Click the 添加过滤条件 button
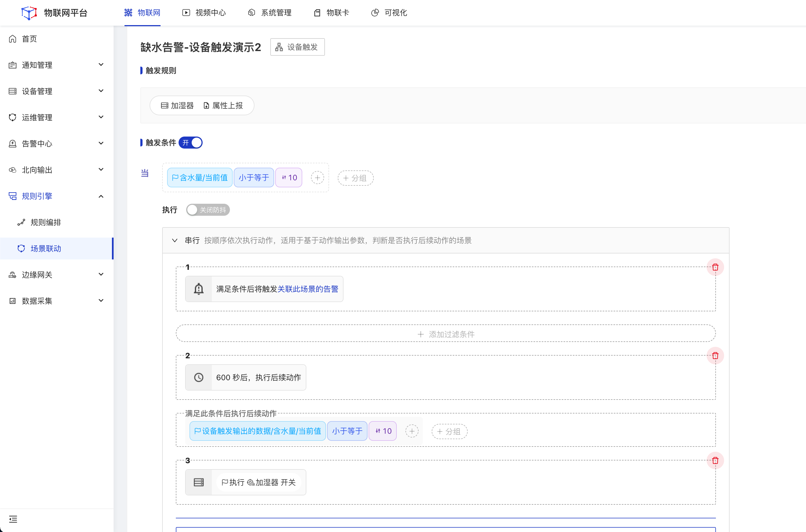This screenshot has height=532, width=806. tap(445, 334)
